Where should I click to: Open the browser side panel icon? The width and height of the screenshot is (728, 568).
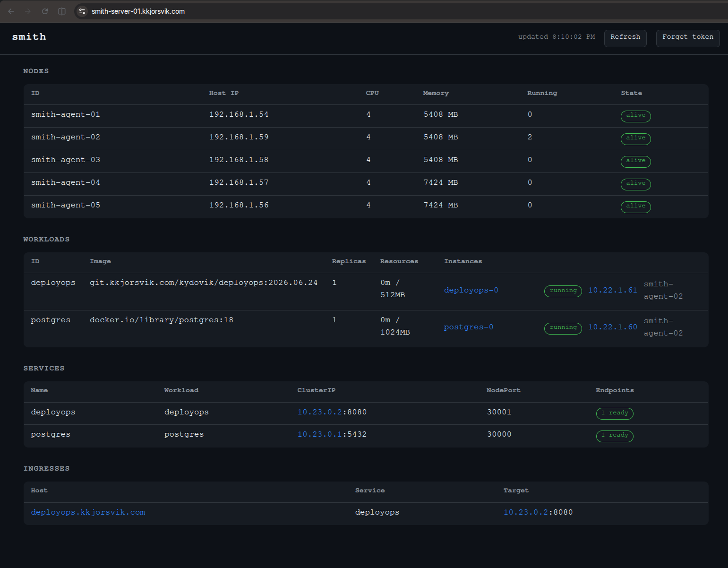62,11
